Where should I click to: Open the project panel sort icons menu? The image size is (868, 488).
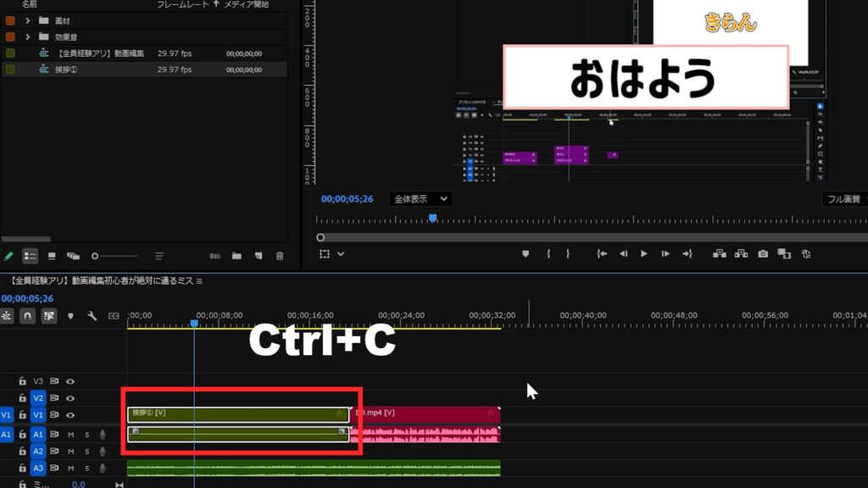click(x=159, y=256)
